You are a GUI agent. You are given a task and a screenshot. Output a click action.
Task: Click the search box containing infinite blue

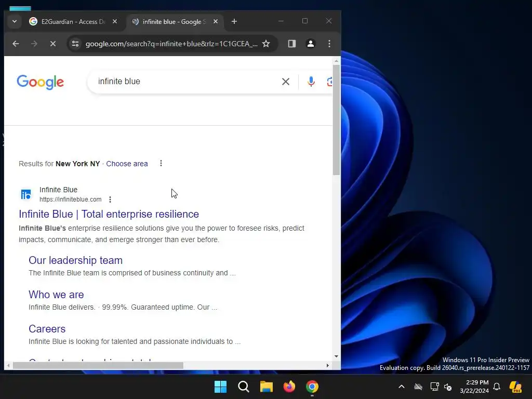pyautogui.click(x=187, y=82)
